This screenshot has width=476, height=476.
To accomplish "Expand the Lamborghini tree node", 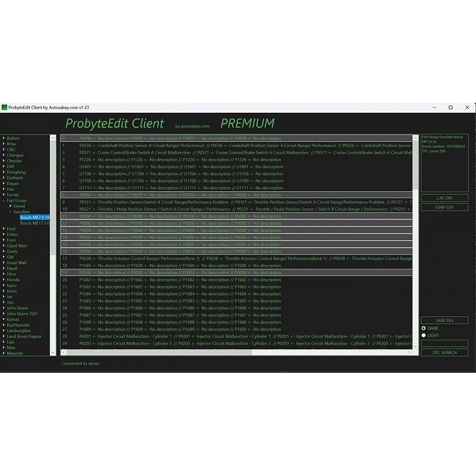I will tap(4, 331).
